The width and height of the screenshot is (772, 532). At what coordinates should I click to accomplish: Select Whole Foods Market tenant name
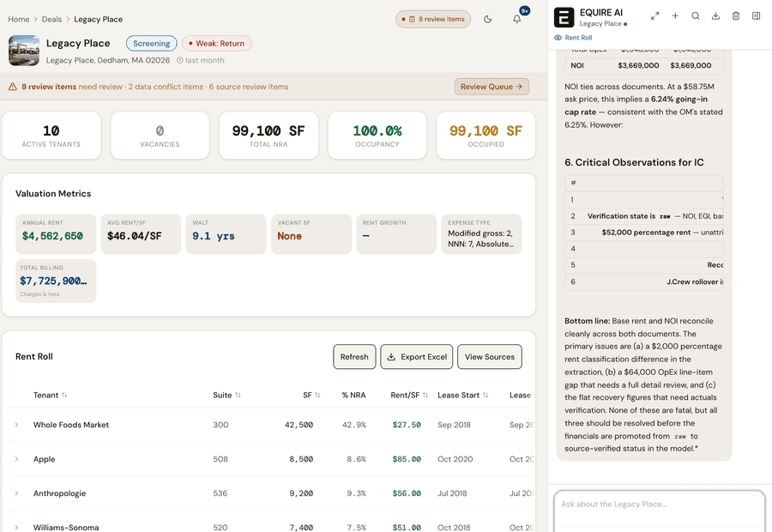[x=71, y=425]
